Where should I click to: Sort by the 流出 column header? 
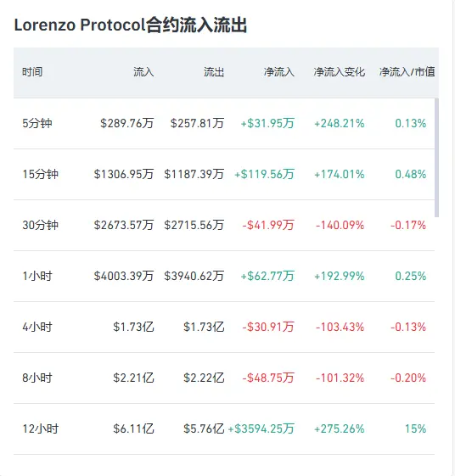coord(214,72)
